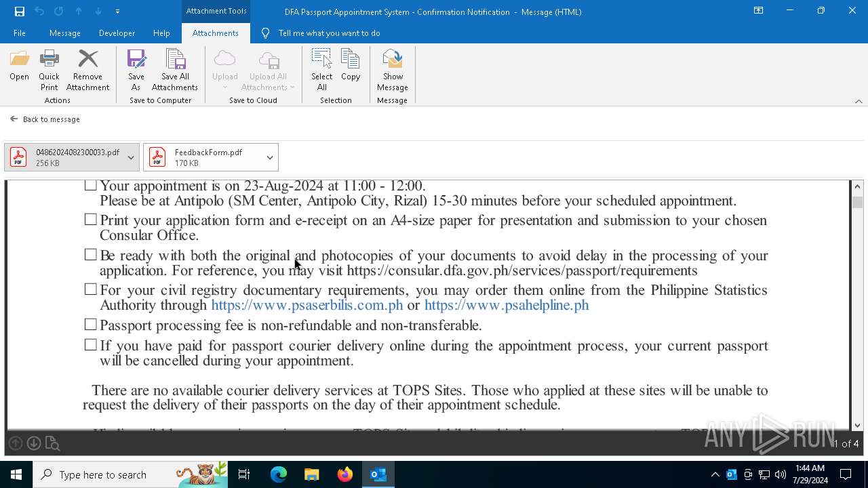
Task: Select FeedbackForm.pdf attachment
Action: click(203, 157)
